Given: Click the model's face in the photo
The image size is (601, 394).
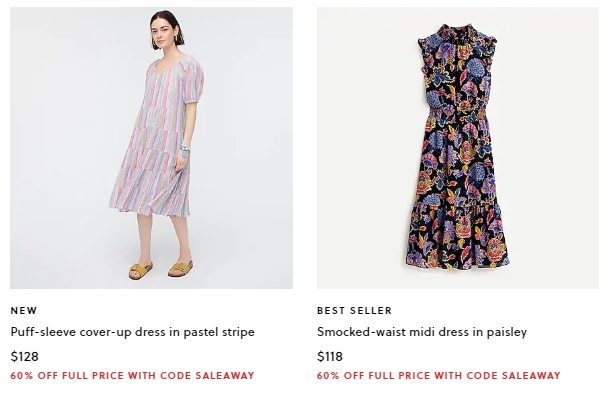Looking at the screenshot, I should pos(161,33).
